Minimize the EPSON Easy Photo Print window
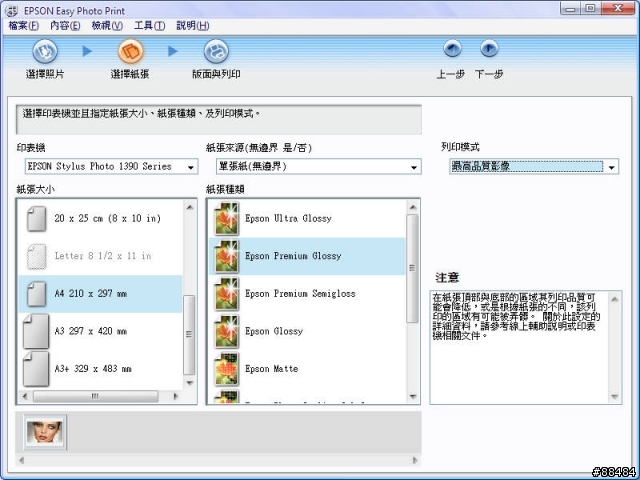The height and width of the screenshot is (480, 640). pos(571,8)
